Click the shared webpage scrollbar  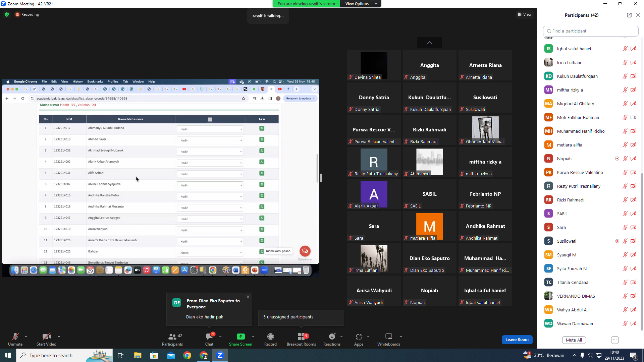[x=317, y=168]
